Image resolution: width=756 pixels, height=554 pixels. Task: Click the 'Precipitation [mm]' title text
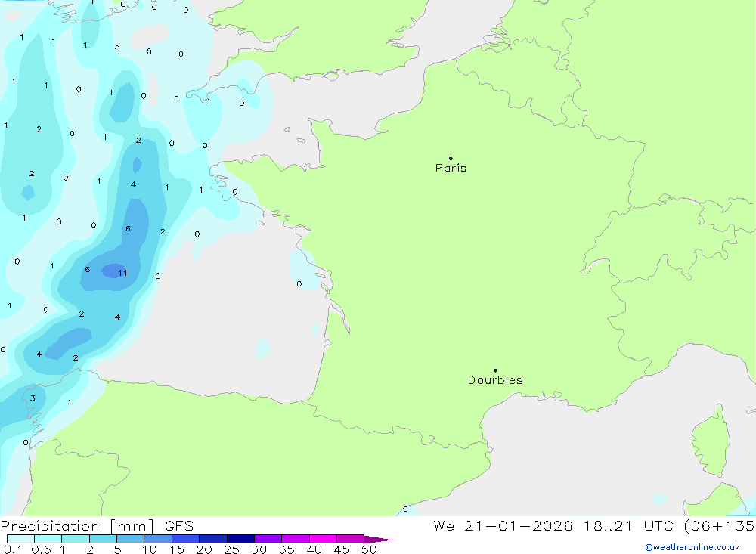[x=77, y=526]
